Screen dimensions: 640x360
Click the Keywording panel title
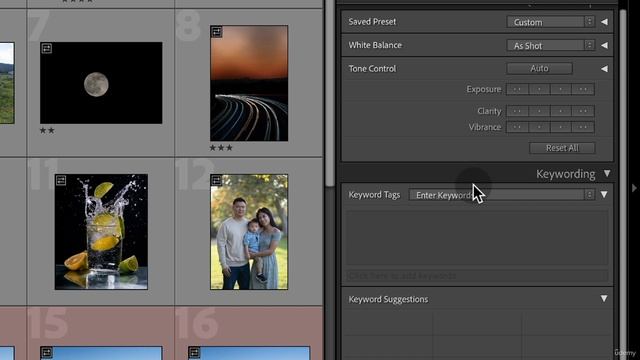pyautogui.click(x=566, y=174)
